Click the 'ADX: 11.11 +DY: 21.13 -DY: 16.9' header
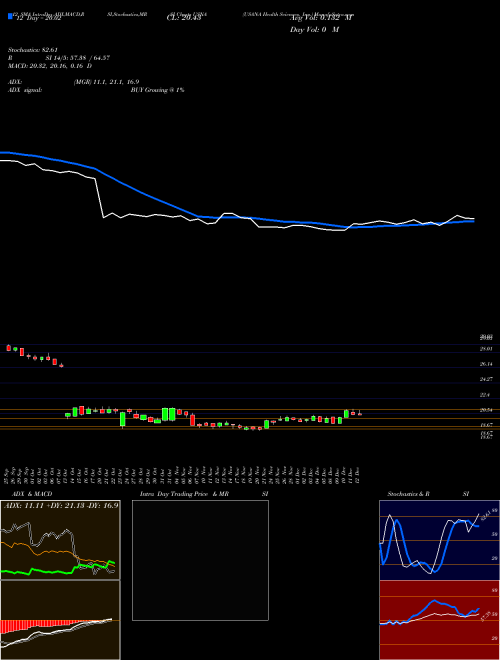Viewport: 500px width, 660px height. pos(61,505)
